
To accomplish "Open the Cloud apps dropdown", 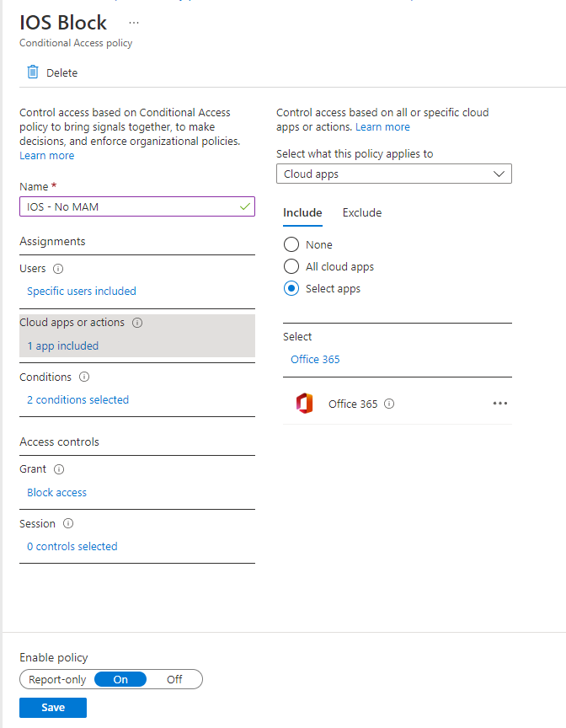I will (x=394, y=174).
